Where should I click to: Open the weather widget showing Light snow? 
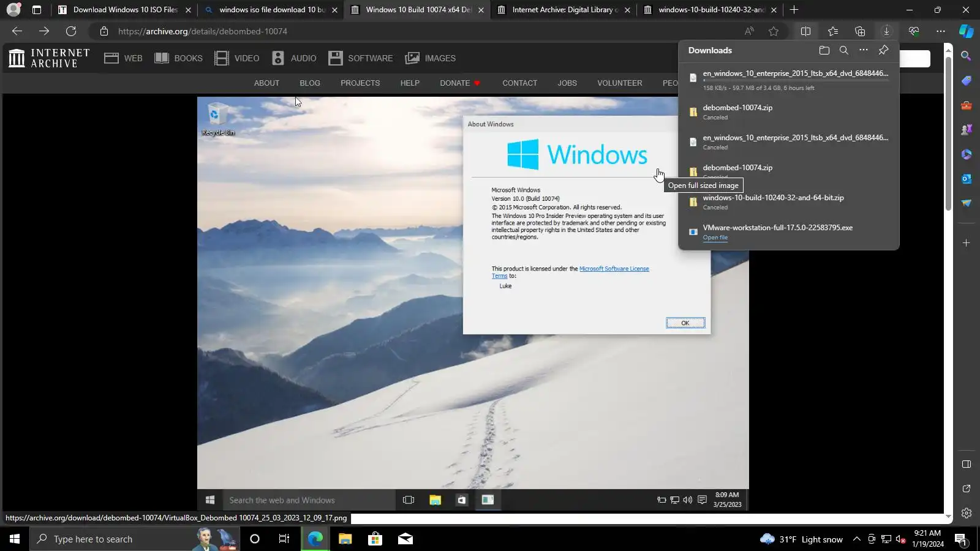point(801,539)
